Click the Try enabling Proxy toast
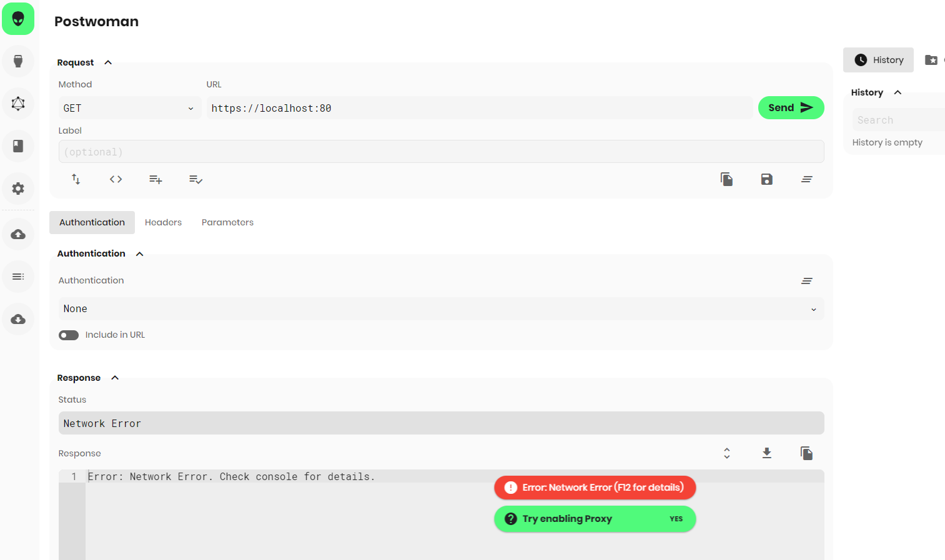This screenshot has height=560, width=945. pos(595,519)
